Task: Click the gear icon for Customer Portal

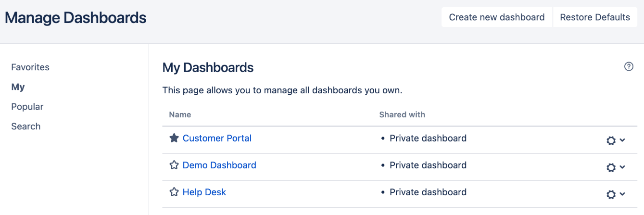Action: click(x=611, y=140)
